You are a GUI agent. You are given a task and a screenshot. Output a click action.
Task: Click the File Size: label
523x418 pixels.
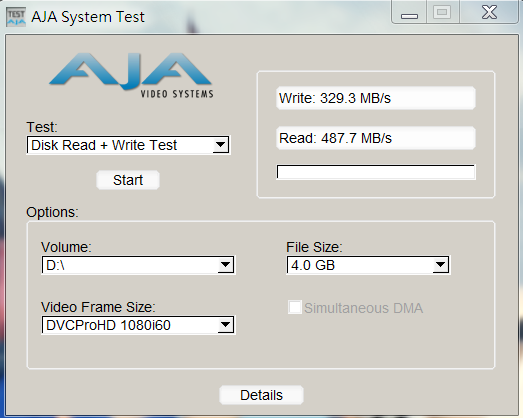[314, 248]
